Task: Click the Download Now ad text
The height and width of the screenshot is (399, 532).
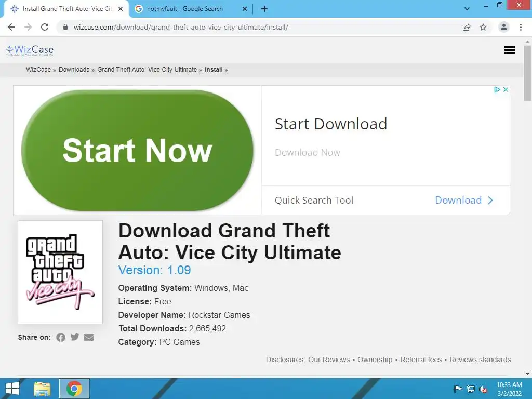Action: pyautogui.click(x=308, y=153)
